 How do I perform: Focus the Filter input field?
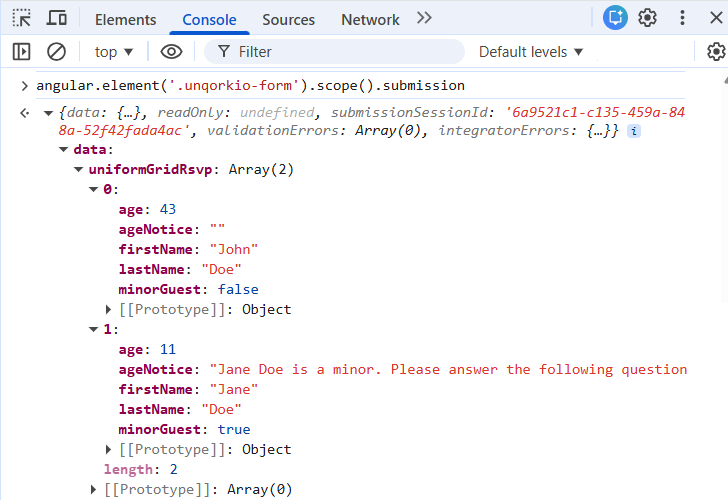(x=334, y=52)
